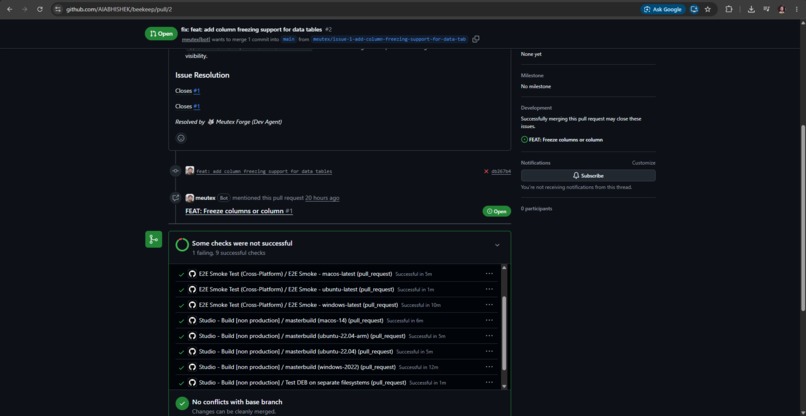Image resolution: width=806 pixels, height=416 pixels.
Task: Click the browser forward arrow
Action: (24, 9)
